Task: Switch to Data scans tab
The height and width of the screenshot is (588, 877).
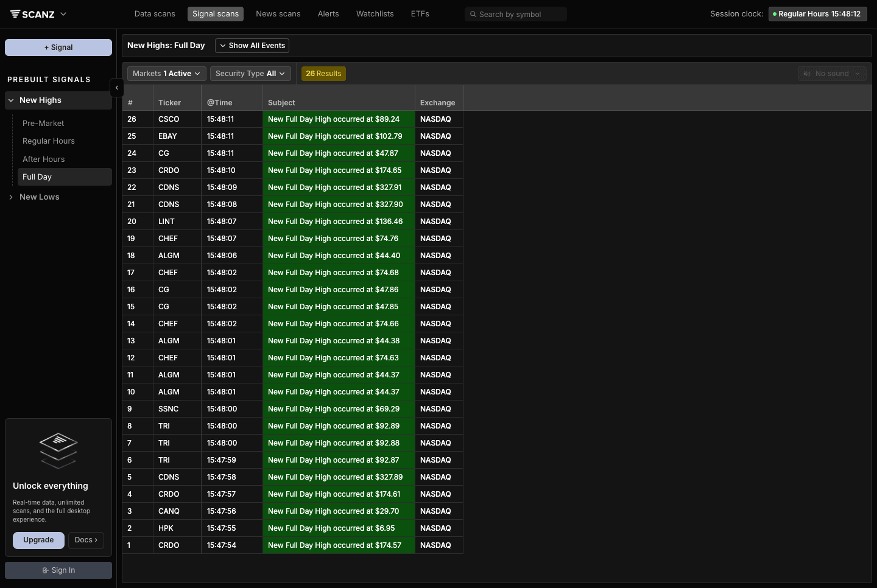Action: (155, 14)
